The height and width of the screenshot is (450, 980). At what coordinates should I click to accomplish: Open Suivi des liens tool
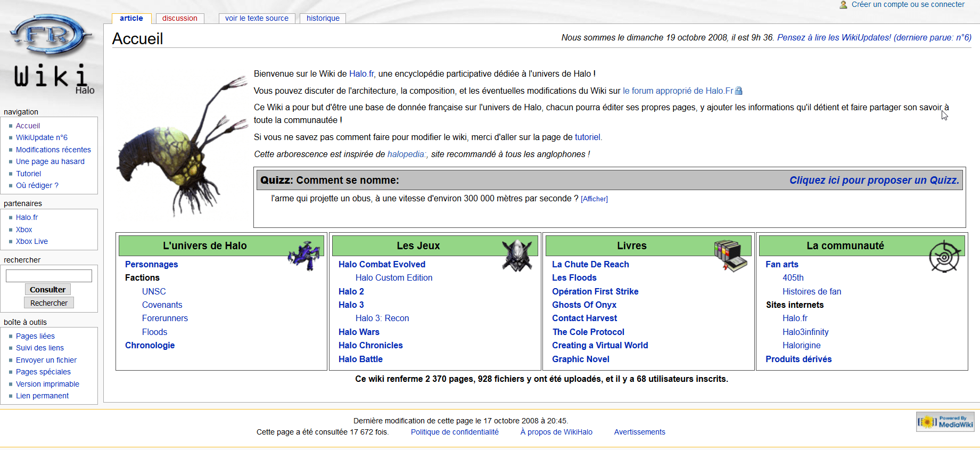pyautogui.click(x=40, y=348)
